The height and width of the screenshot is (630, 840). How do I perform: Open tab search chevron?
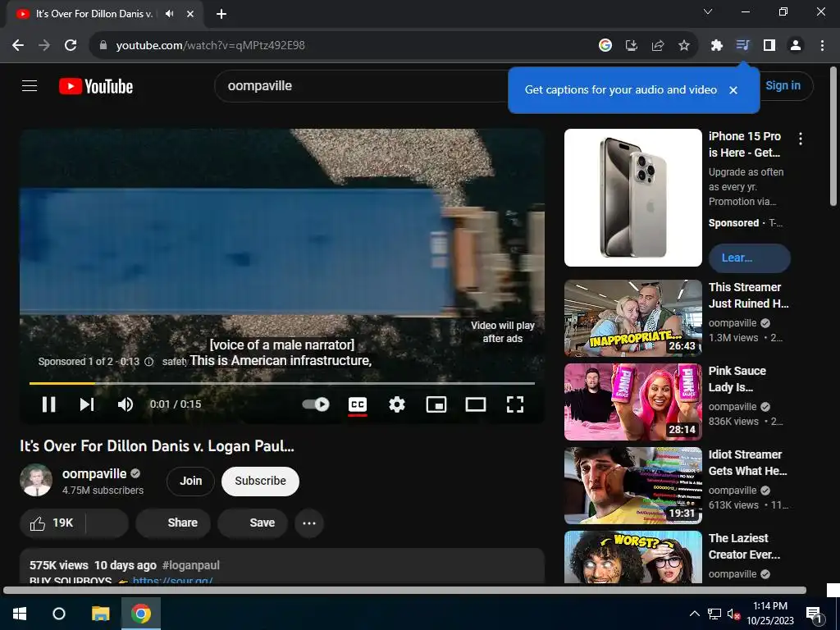[708, 11]
